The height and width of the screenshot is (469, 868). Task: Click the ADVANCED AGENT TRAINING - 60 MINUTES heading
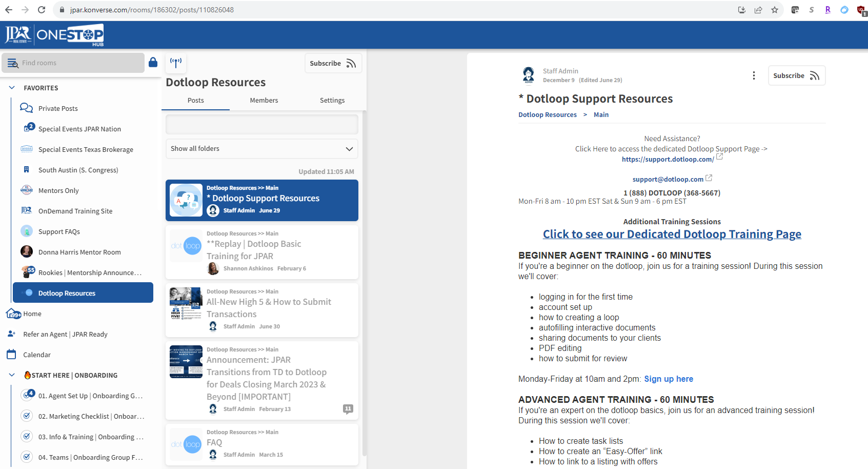(x=616, y=399)
